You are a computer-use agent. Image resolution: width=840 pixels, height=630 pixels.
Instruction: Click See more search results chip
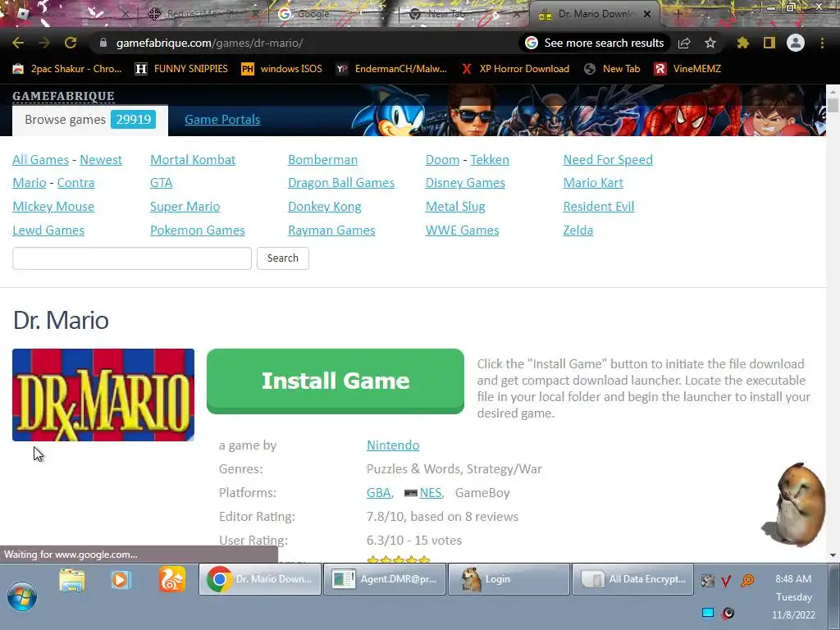pos(595,43)
